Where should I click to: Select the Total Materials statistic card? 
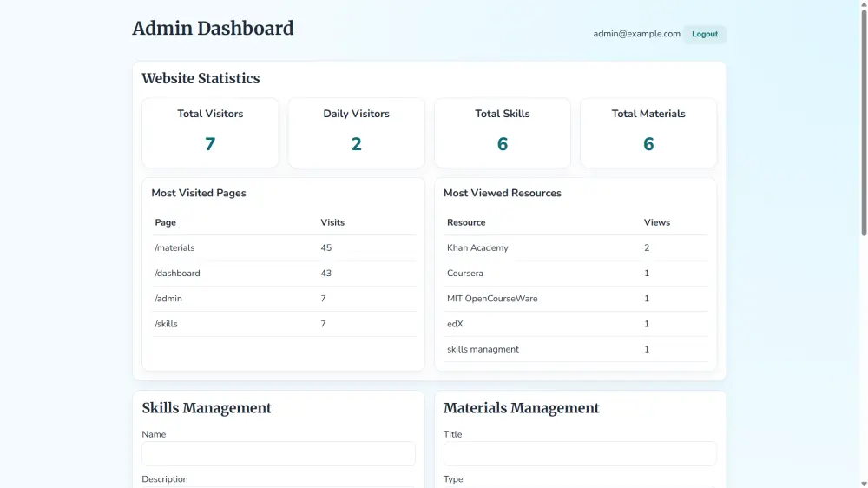(x=648, y=132)
